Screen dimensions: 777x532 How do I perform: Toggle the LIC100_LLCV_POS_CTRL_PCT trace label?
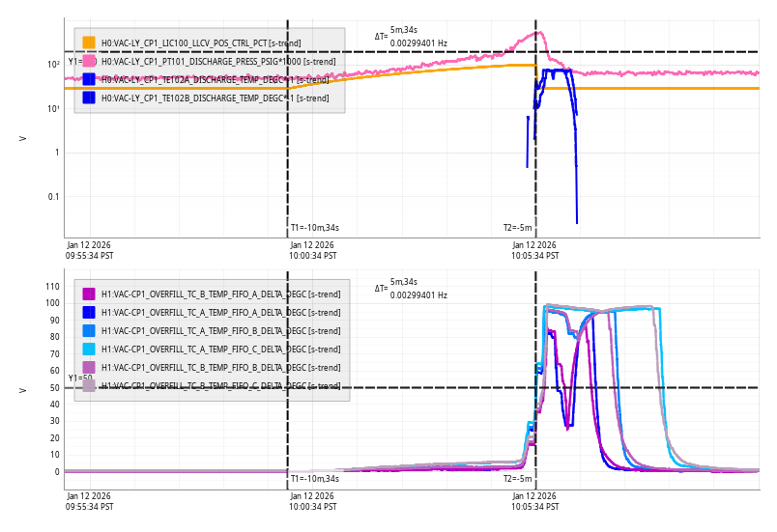pyautogui.click(x=200, y=42)
